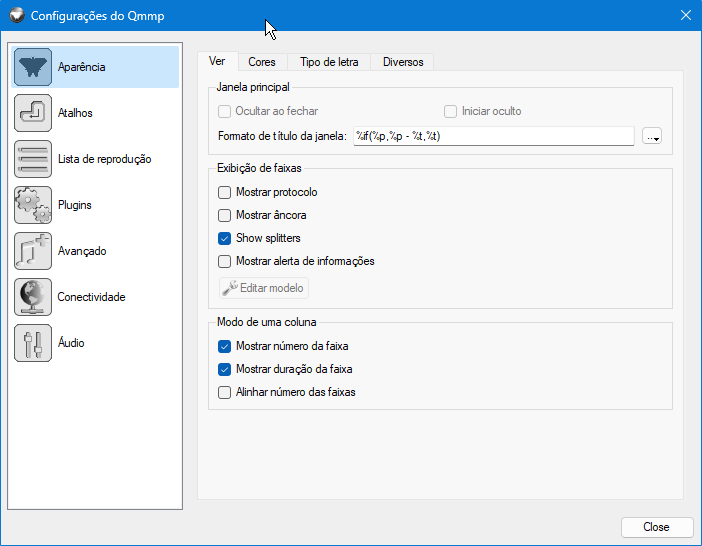Select the Avançado label in sidebar
This screenshot has height=546, width=702.
[82, 251]
